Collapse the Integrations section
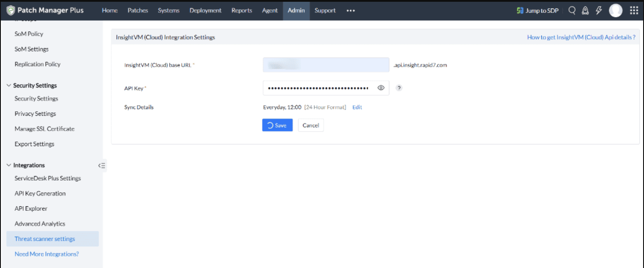This screenshot has width=644, height=268. [9, 165]
